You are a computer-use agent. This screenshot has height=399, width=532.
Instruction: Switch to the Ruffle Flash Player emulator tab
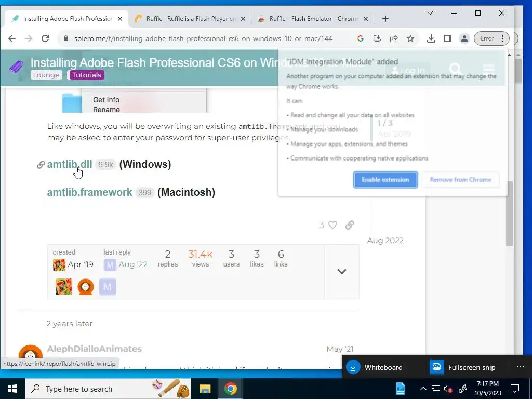(191, 19)
